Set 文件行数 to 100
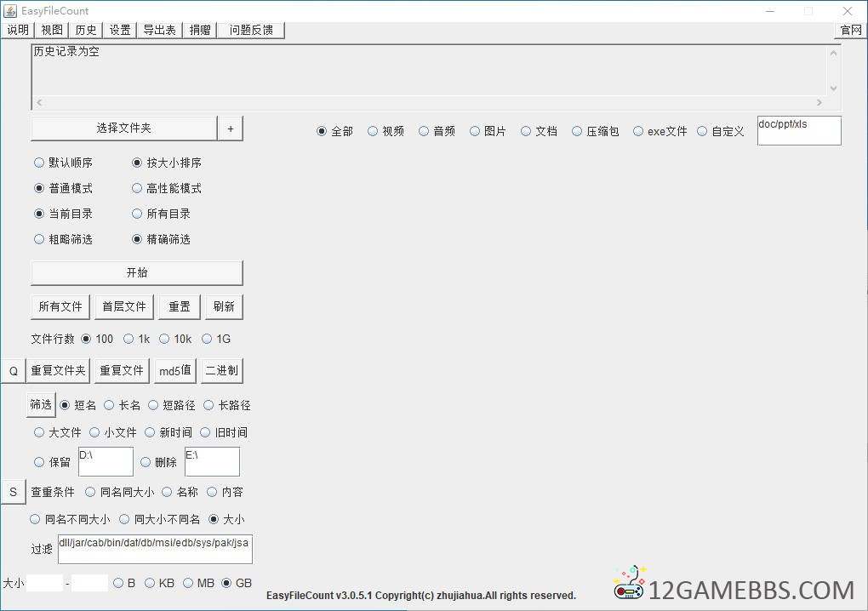The height and width of the screenshot is (611, 868). pyautogui.click(x=97, y=339)
